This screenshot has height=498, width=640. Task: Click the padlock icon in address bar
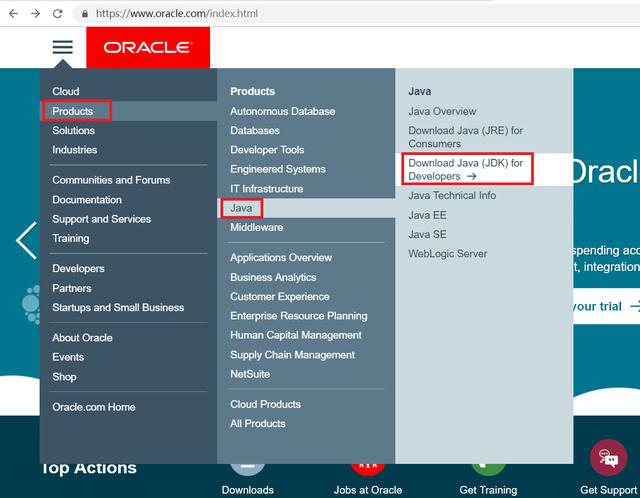[x=84, y=14]
